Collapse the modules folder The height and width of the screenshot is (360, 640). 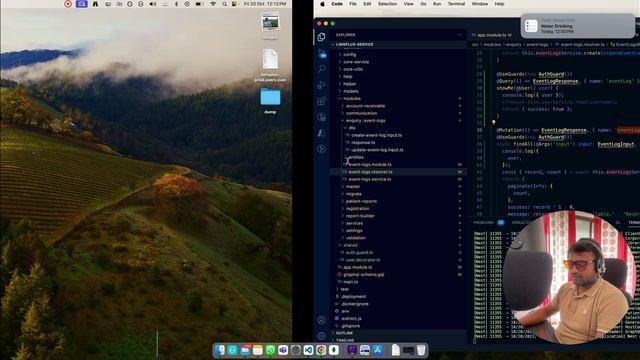398,98
